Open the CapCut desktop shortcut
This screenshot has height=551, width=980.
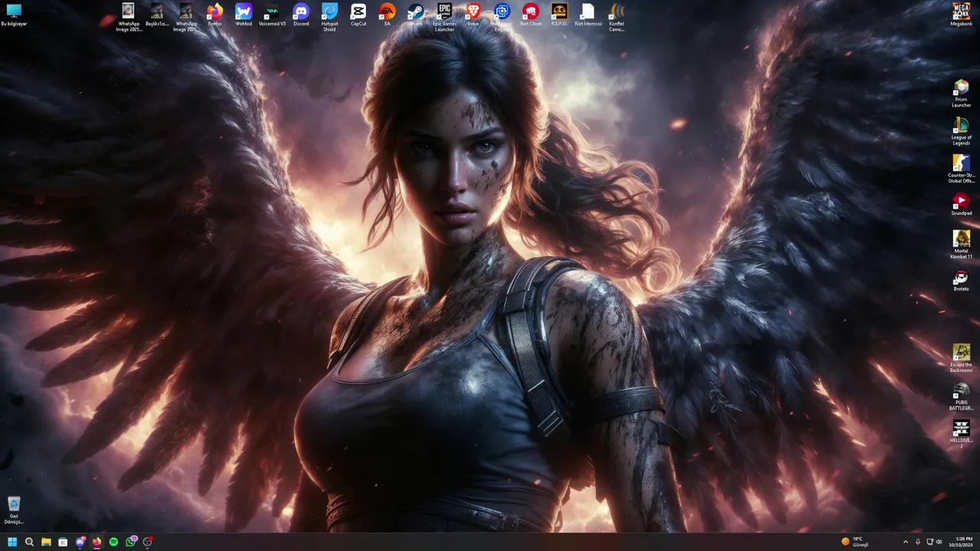(358, 15)
